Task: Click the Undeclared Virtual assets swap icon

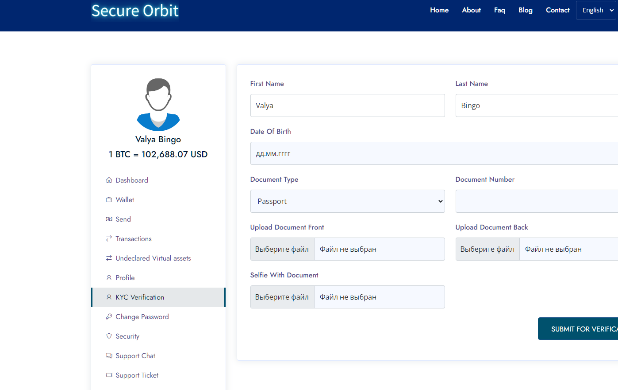Action: [109, 258]
